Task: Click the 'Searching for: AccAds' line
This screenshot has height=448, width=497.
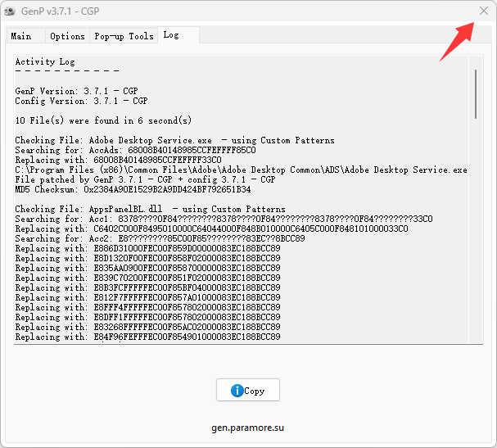Action: point(135,150)
